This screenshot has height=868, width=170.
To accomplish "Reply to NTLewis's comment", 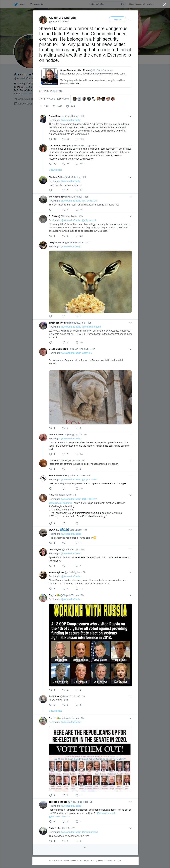I will (x=50, y=523).
